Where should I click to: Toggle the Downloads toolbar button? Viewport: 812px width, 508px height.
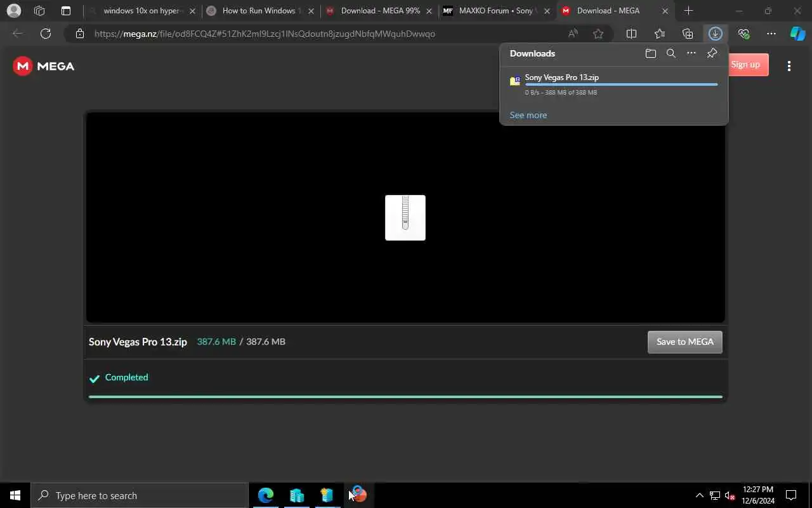[x=716, y=34]
